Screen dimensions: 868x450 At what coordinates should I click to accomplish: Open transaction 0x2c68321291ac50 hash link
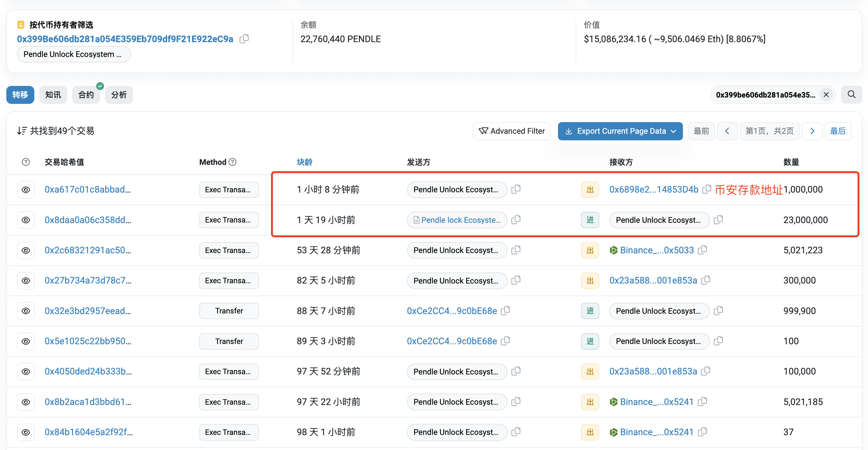[88, 250]
